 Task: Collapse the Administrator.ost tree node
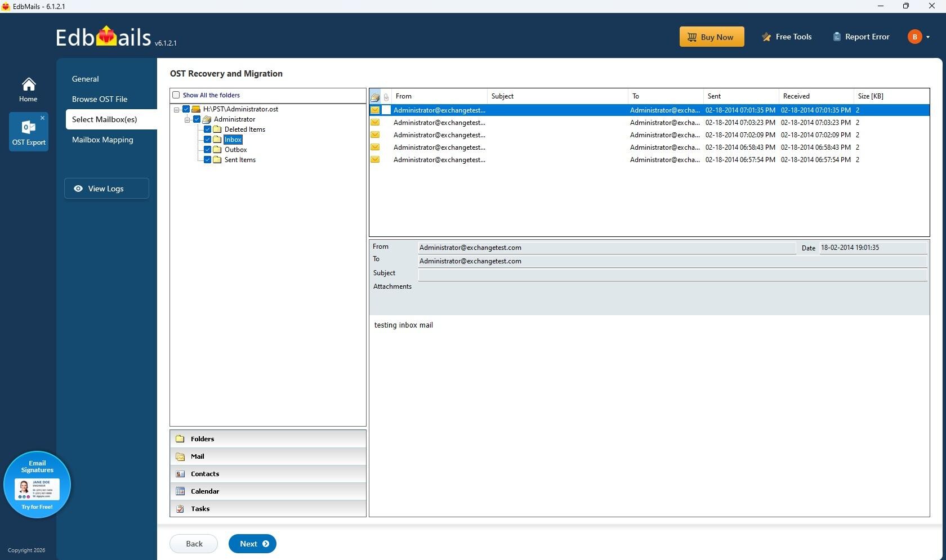(177, 110)
